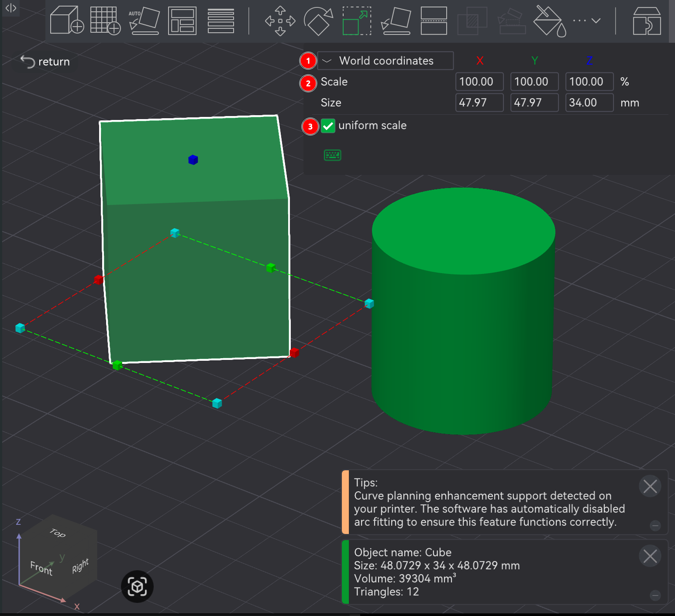The width and height of the screenshot is (675, 616).
Task: Grab the blue Z-axis scale handle
Action: point(193,160)
